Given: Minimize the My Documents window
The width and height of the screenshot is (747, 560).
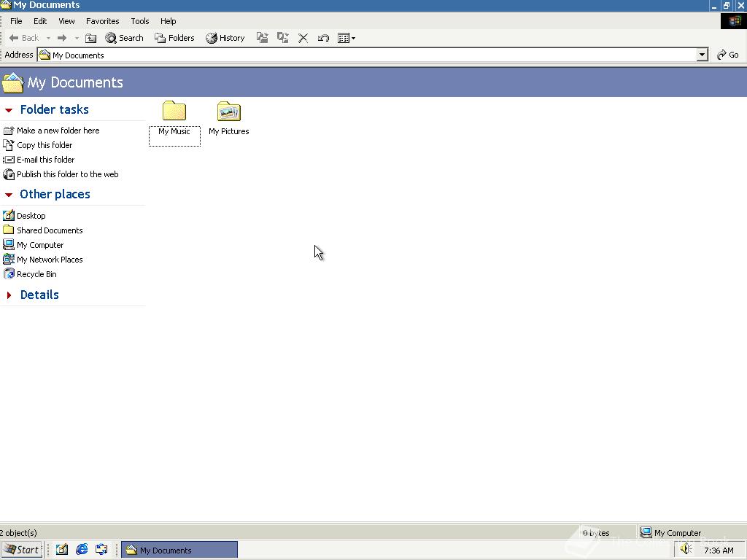Looking at the screenshot, I should [x=713, y=5].
